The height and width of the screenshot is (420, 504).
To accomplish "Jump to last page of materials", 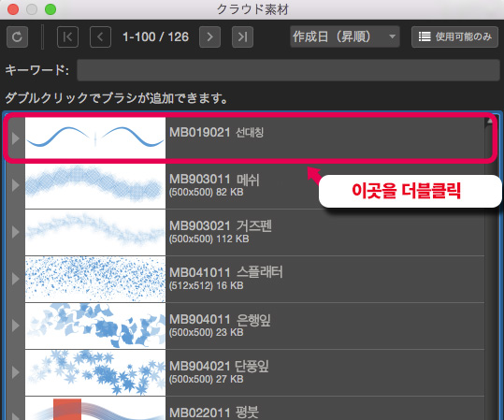I will pyautogui.click(x=242, y=37).
